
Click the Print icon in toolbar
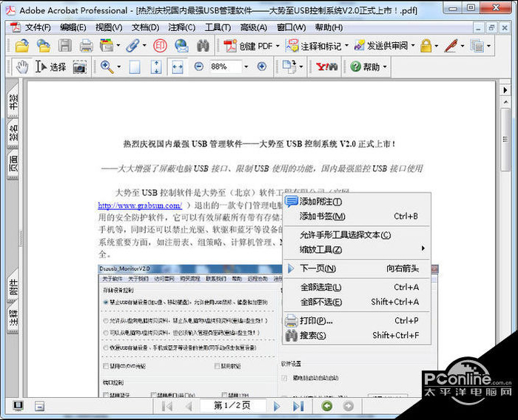tap(87, 46)
